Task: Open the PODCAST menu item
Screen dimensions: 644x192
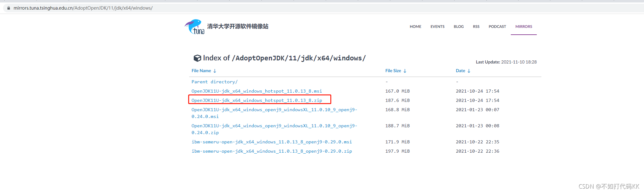Action: (x=497, y=27)
